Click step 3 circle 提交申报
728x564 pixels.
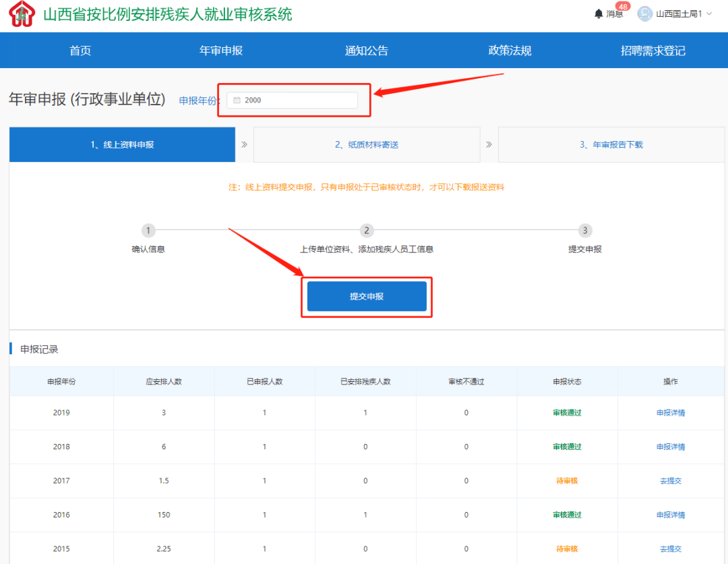pos(584,231)
